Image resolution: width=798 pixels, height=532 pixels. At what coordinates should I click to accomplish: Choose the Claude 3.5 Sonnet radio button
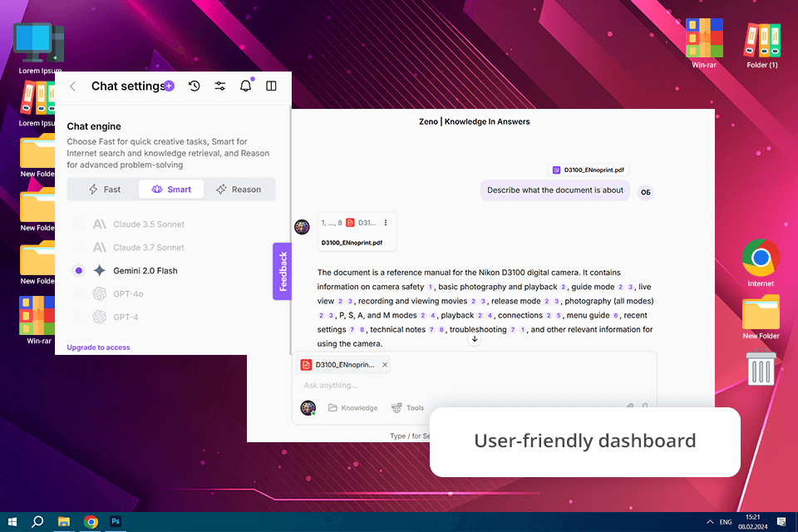point(78,224)
